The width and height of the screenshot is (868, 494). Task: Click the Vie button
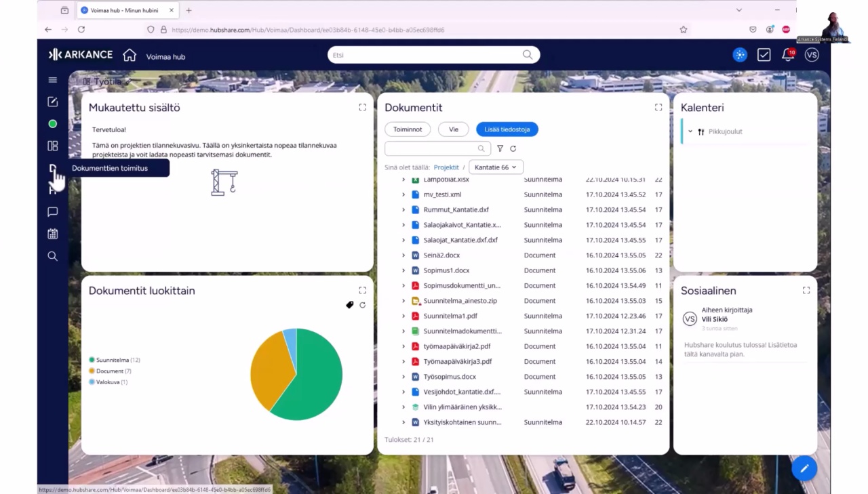tap(454, 129)
